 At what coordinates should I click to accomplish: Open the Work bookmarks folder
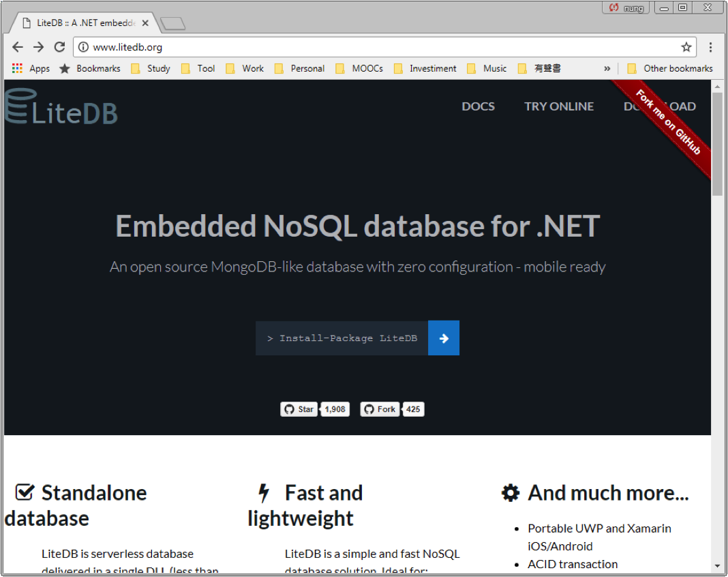click(x=245, y=69)
